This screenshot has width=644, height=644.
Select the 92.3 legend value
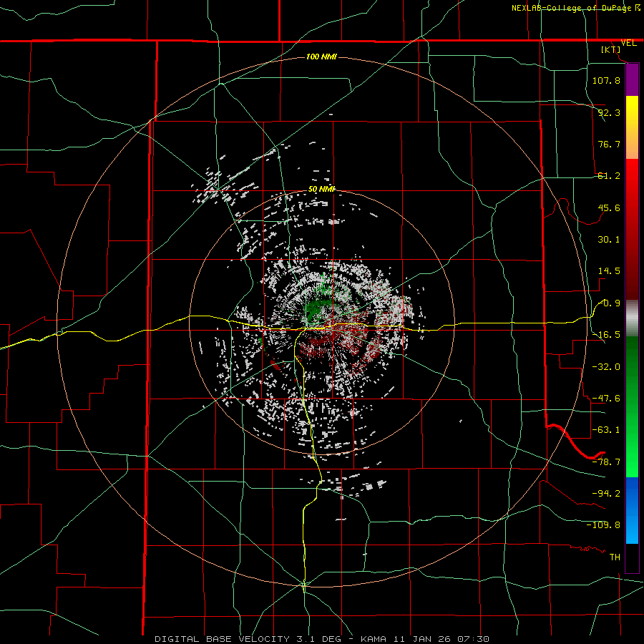click(x=609, y=112)
